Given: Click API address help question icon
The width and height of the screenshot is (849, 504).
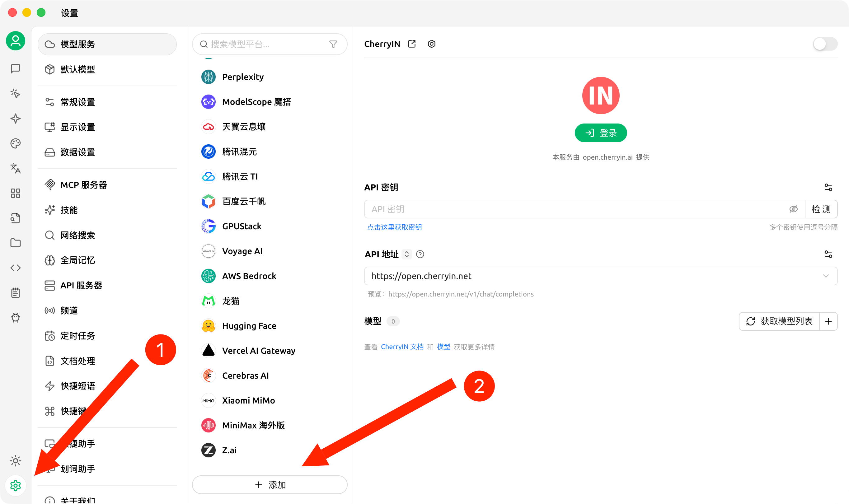Looking at the screenshot, I should (420, 254).
